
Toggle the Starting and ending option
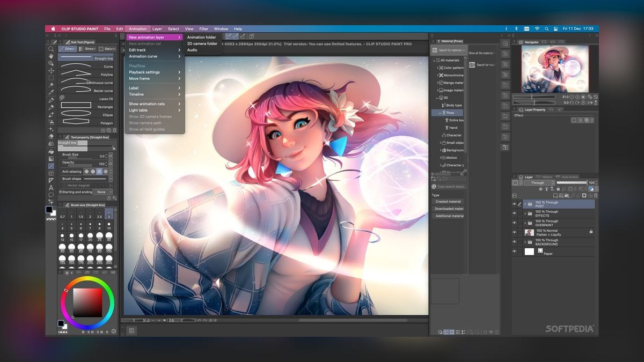[61, 191]
